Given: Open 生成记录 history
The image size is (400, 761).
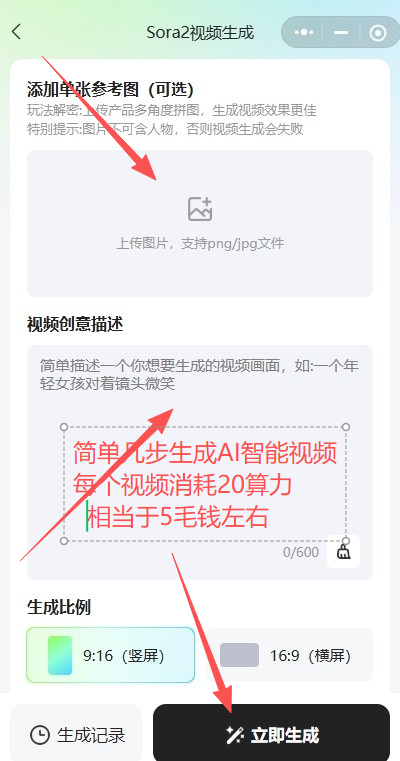Looking at the screenshot, I should coord(76,735).
